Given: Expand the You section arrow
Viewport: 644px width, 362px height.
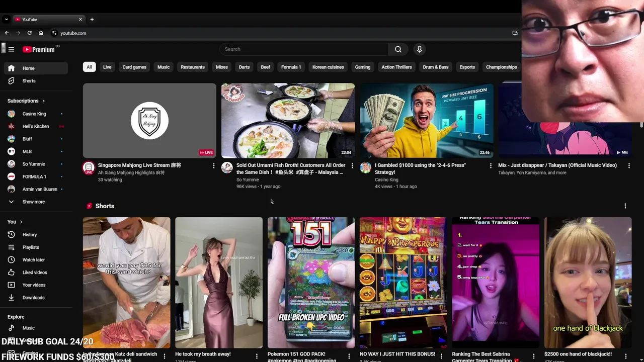Looking at the screenshot, I should (21, 222).
